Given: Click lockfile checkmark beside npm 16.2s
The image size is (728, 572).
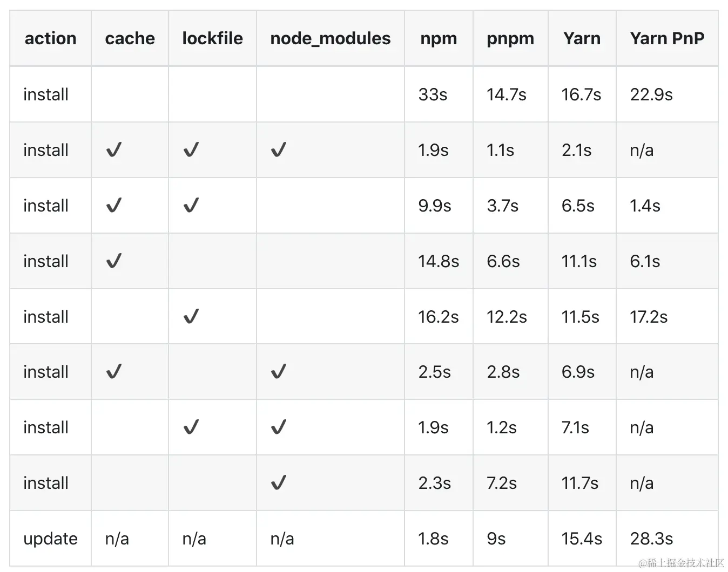Looking at the screenshot, I should pyautogui.click(x=191, y=316).
